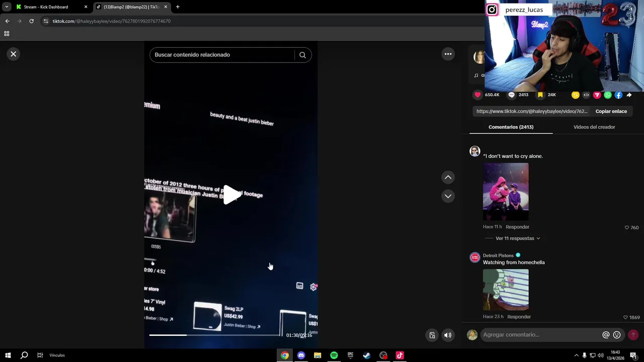The width and height of the screenshot is (644, 362).
Task: Open Task View in the taskbar
Action: [40, 355]
